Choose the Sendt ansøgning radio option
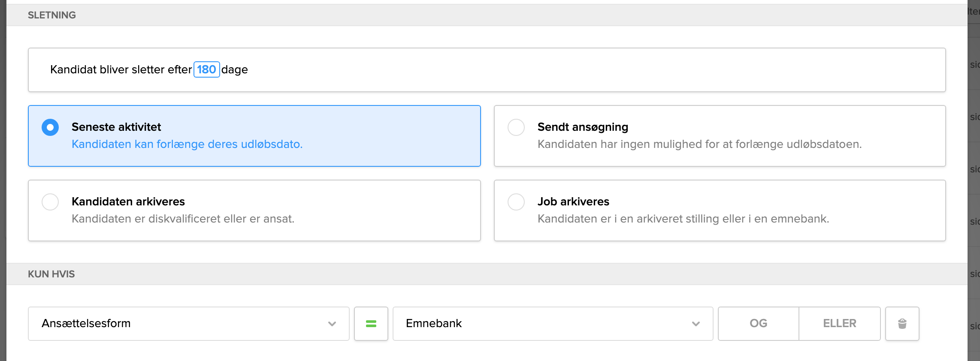This screenshot has width=980, height=361. [516, 127]
